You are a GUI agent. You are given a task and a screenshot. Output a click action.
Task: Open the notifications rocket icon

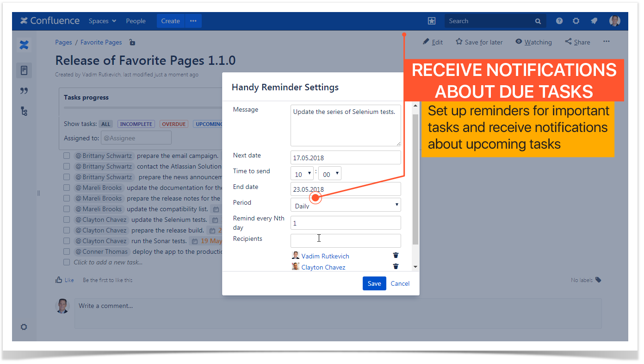(594, 21)
